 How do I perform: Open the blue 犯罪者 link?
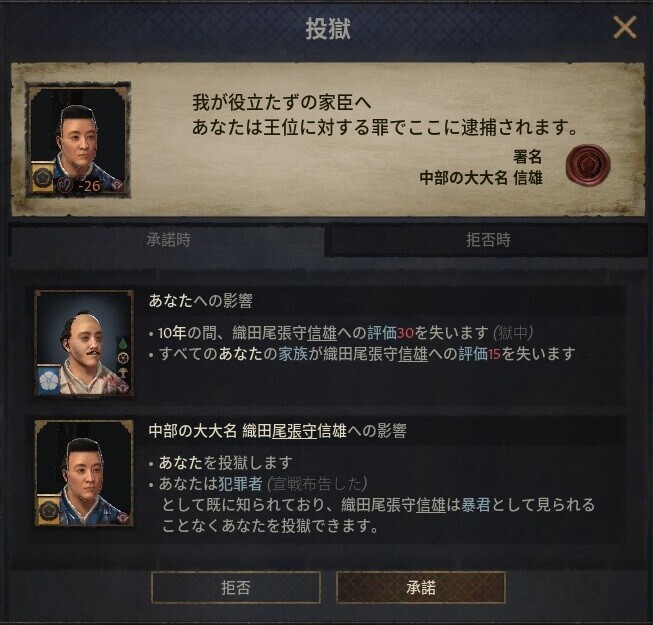240,484
